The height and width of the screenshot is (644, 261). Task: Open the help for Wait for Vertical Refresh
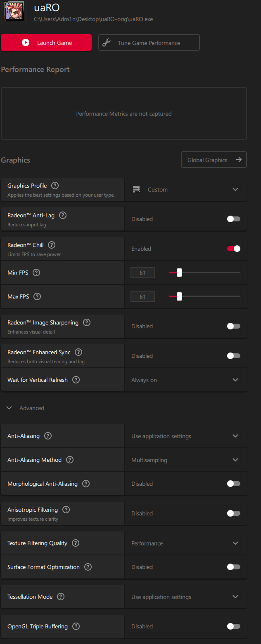(76, 380)
